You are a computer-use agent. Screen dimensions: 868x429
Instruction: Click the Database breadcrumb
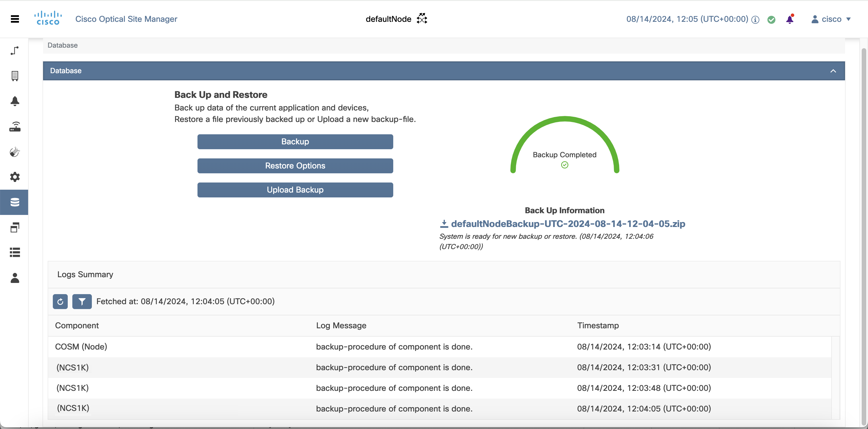63,45
